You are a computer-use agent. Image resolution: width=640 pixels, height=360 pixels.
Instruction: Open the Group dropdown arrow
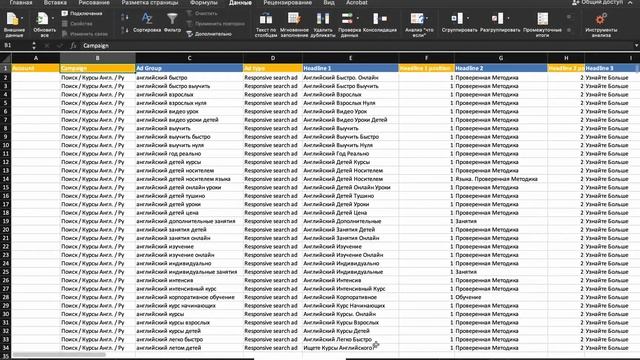(468, 18)
